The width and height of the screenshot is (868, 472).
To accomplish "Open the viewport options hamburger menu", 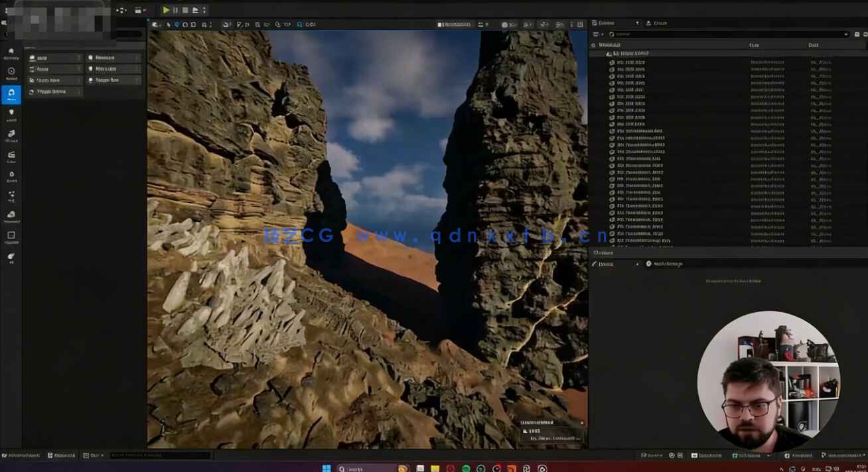I will 155,25.
